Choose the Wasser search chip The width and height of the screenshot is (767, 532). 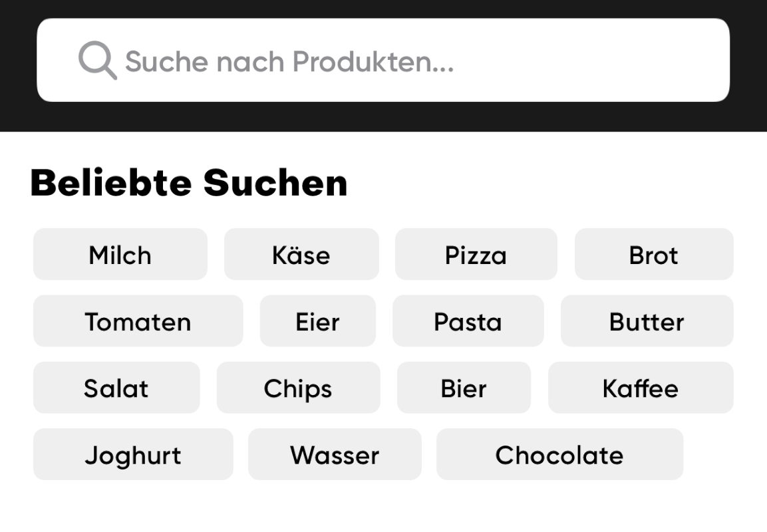click(x=335, y=454)
